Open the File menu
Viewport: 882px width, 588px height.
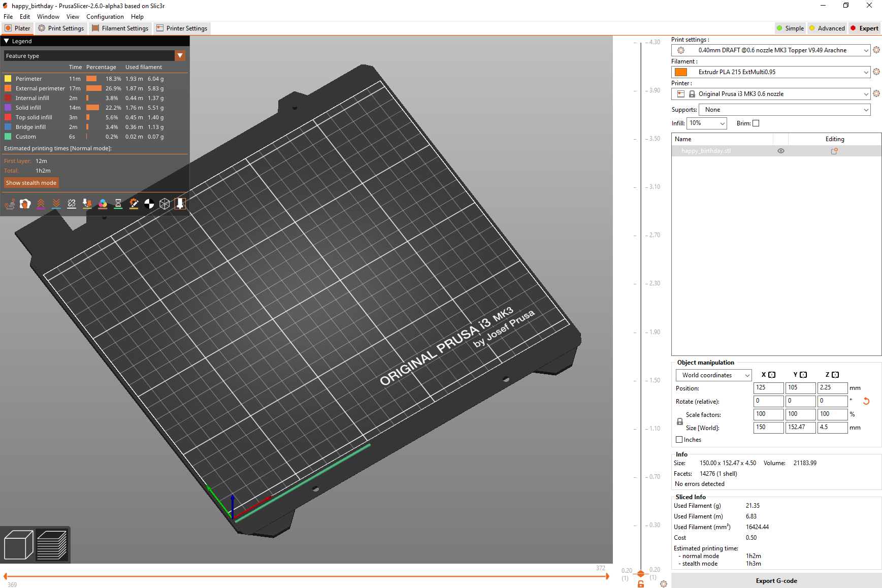pos(8,17)
